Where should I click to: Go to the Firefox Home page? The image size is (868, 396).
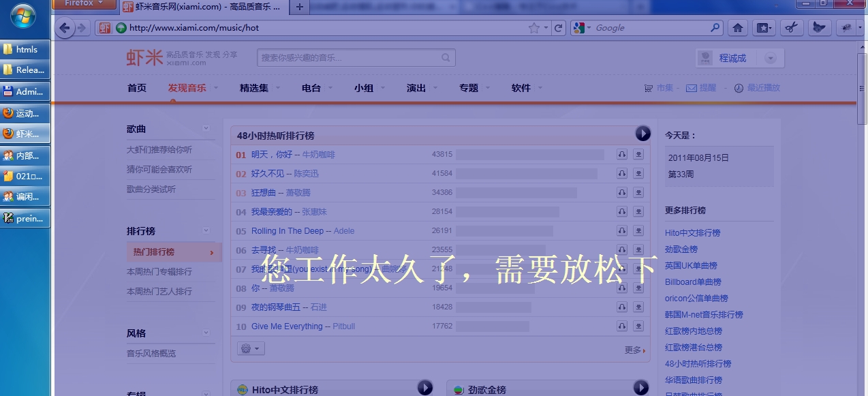click(737, 28)
